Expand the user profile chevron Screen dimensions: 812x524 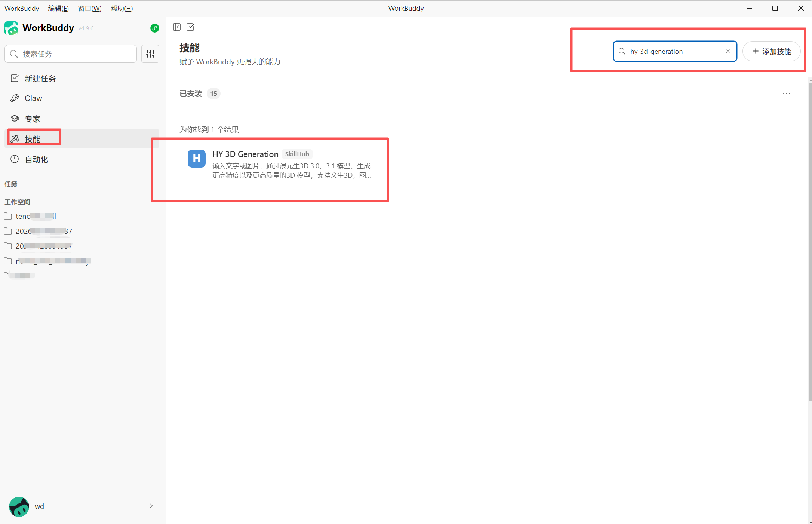[151, 506]
